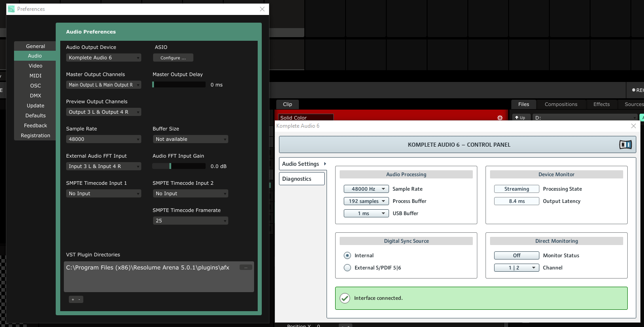Click the Audio FFT Input Gain slider
644x327 pixels.
click(179, 166)
